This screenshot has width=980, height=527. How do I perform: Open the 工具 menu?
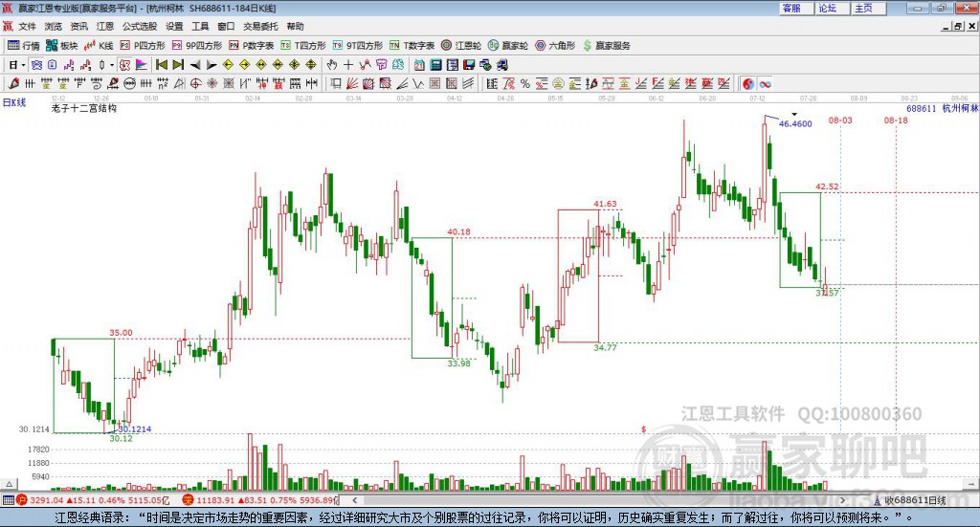click(200, 26)
